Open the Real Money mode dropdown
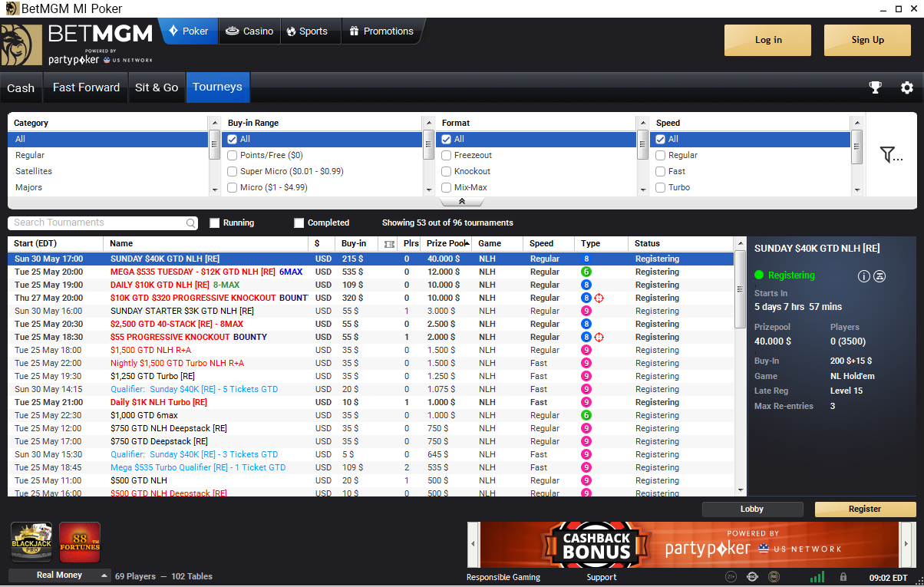Image resolution: width=924 pixels, height=587 pixels. point(61,575)
